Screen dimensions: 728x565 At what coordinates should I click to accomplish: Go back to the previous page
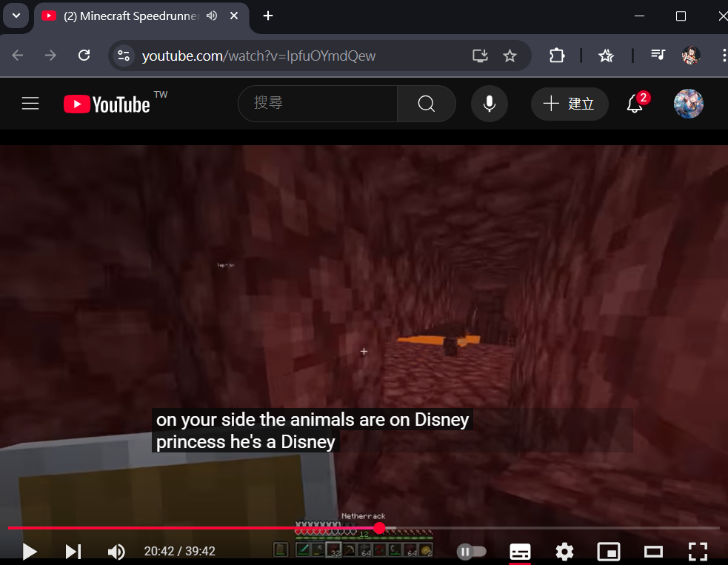[18, 56]
